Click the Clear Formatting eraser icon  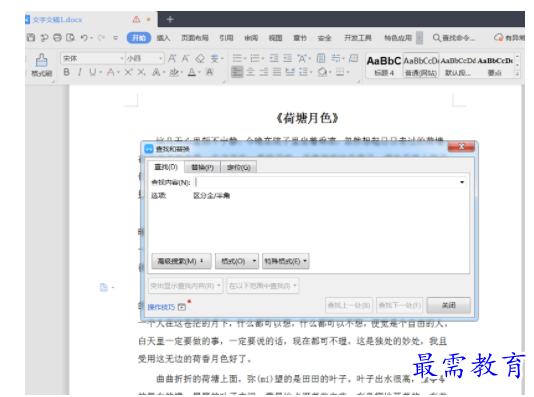click(x=200, y=59)
